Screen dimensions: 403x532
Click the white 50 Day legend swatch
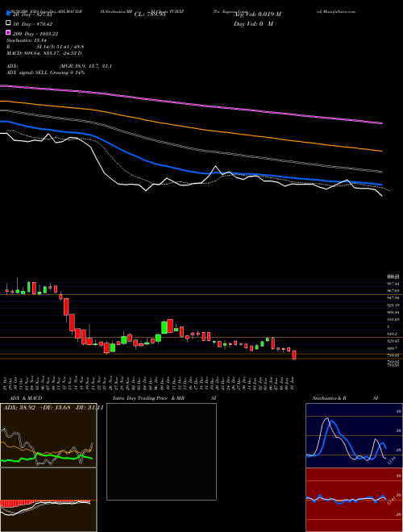click(8, 23)
